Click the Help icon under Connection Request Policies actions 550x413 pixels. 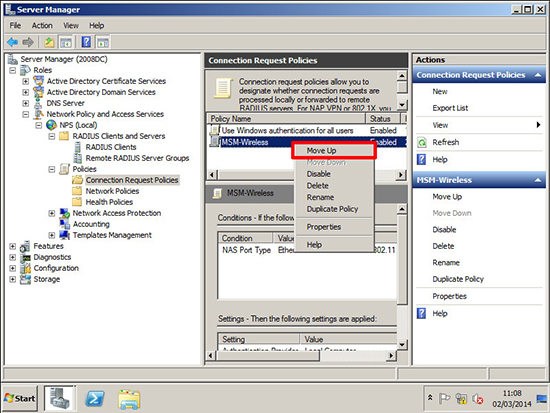point(422,160)
